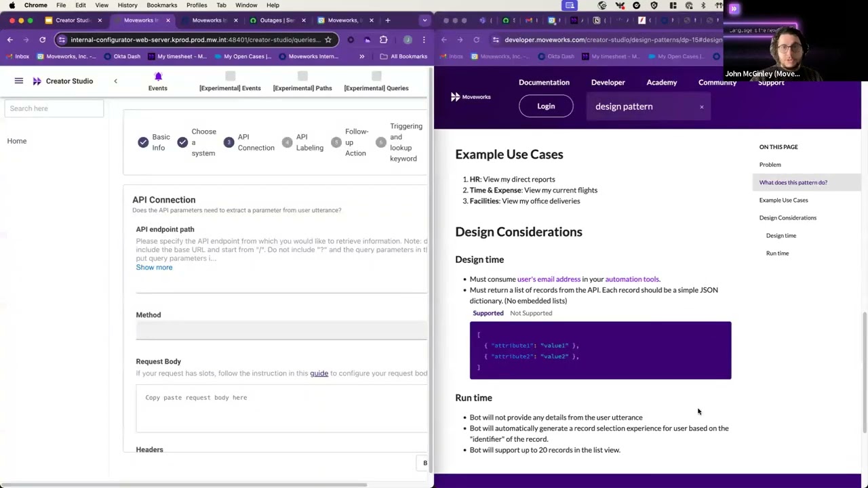The width and height of the screenshot is (868, 488).
Task: Reload the left Chrome window page
Action: (42, 39)
